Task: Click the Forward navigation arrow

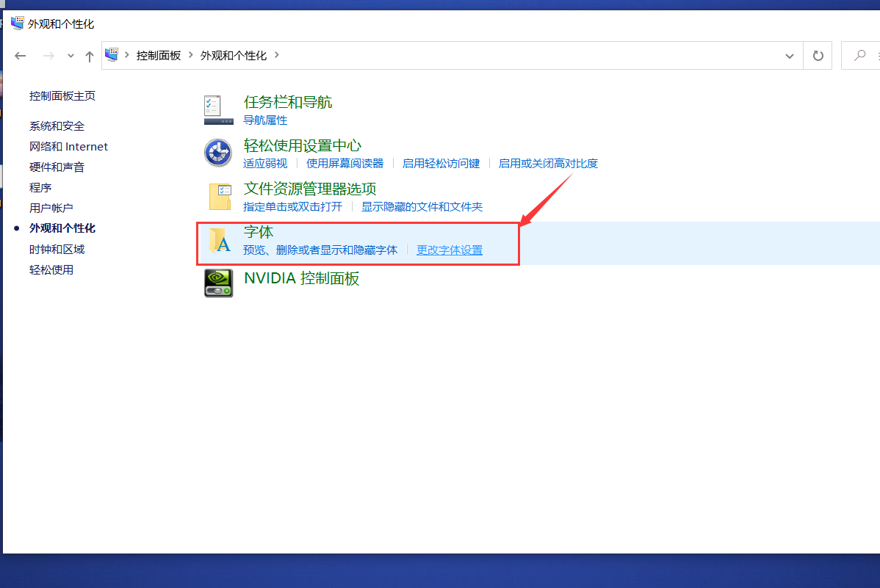Action: click(x=48, y=56)
